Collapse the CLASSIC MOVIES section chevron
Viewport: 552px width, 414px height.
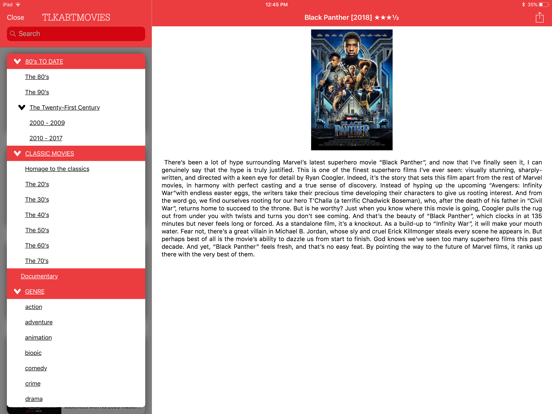pos(17,153)
